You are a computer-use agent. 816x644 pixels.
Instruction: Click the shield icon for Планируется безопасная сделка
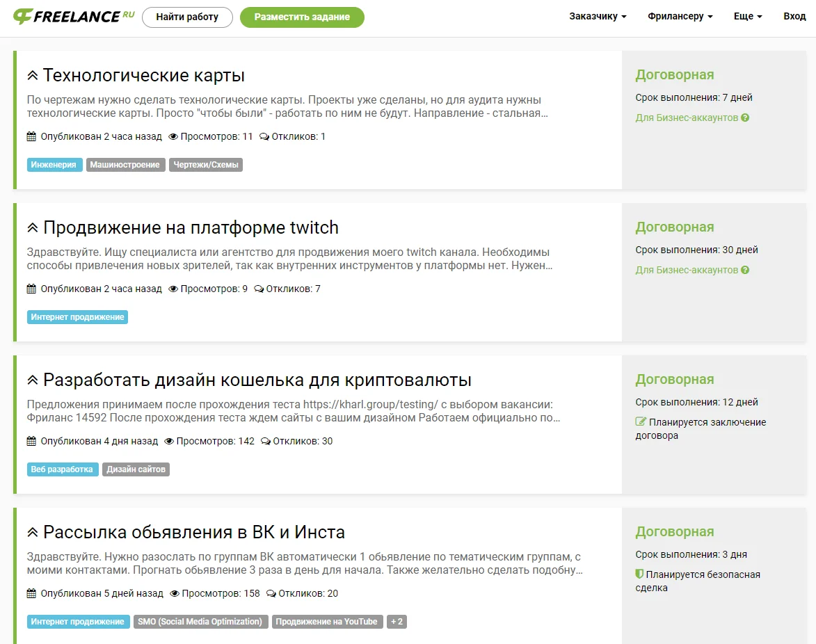[639, 574]
